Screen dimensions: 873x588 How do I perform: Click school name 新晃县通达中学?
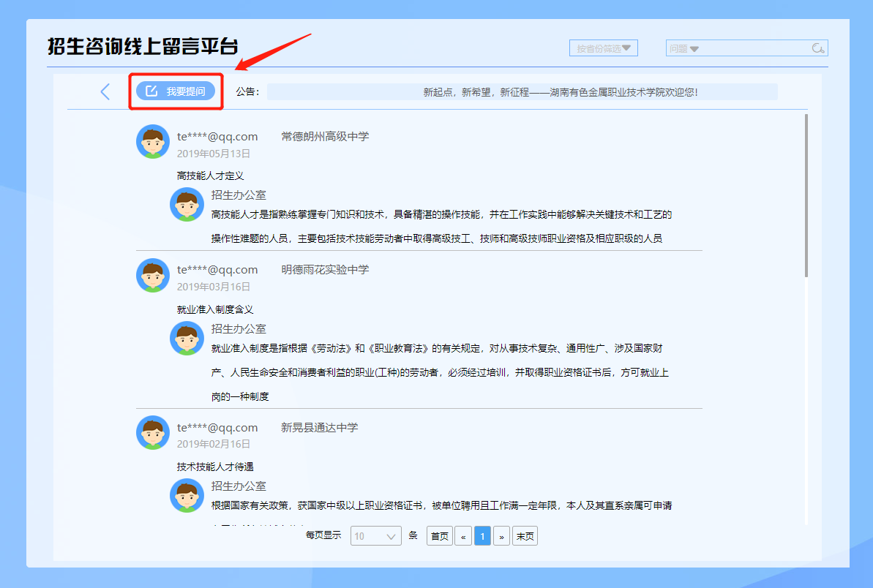click(x=320, y=427)
